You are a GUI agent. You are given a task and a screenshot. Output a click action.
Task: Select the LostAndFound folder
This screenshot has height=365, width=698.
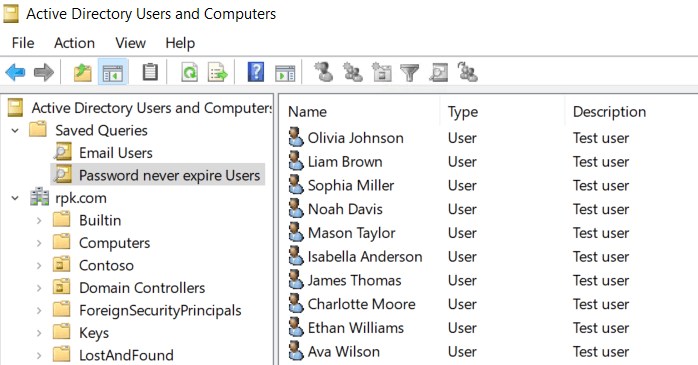pos(126,355)
